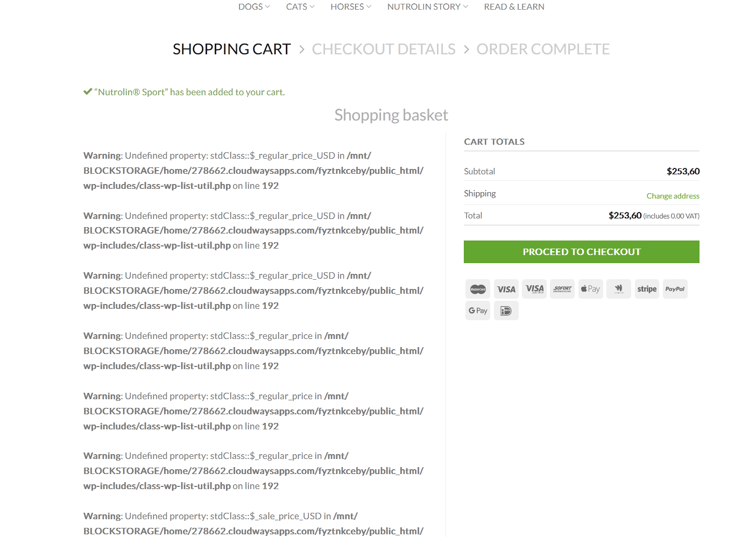Expand the Horses navigation dropdown
The image size is (756, 537).
click(x=351, y=6)
